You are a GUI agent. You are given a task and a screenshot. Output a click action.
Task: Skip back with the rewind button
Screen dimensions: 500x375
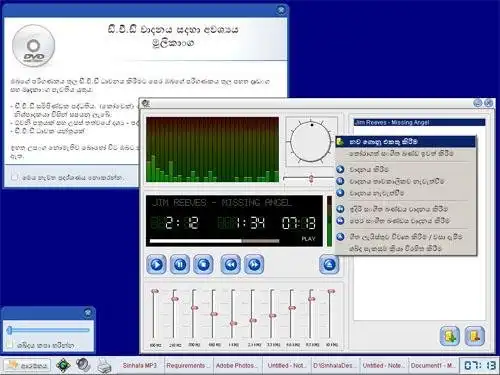coord(231,265)
